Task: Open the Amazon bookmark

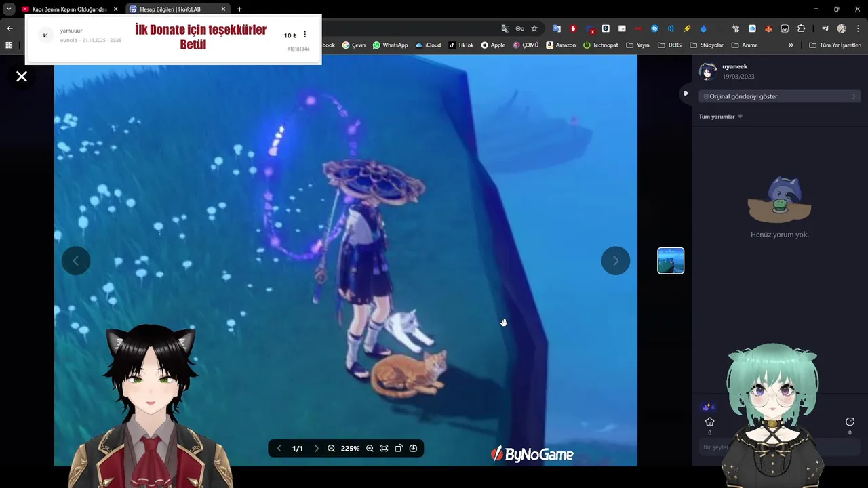Action: coord(561,45)
